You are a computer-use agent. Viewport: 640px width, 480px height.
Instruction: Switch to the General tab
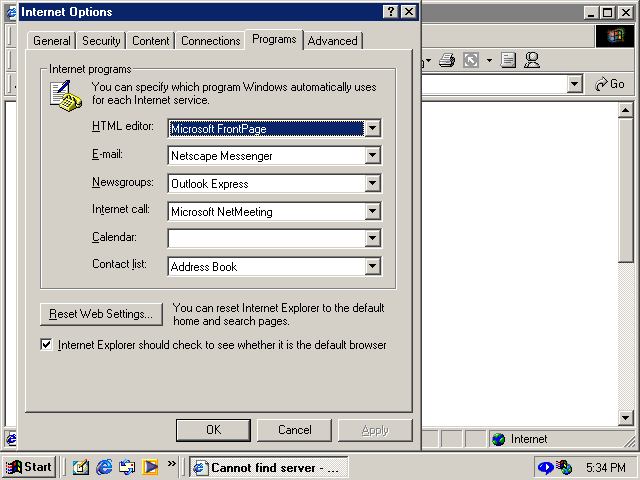(x=51, y=41)
